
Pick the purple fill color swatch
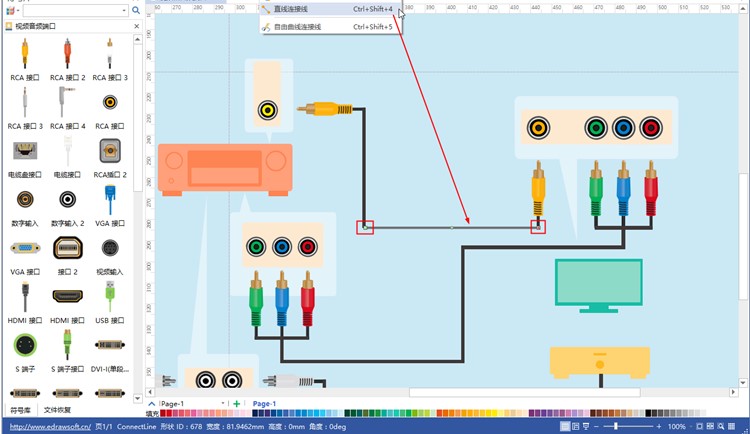coord(532,413)
